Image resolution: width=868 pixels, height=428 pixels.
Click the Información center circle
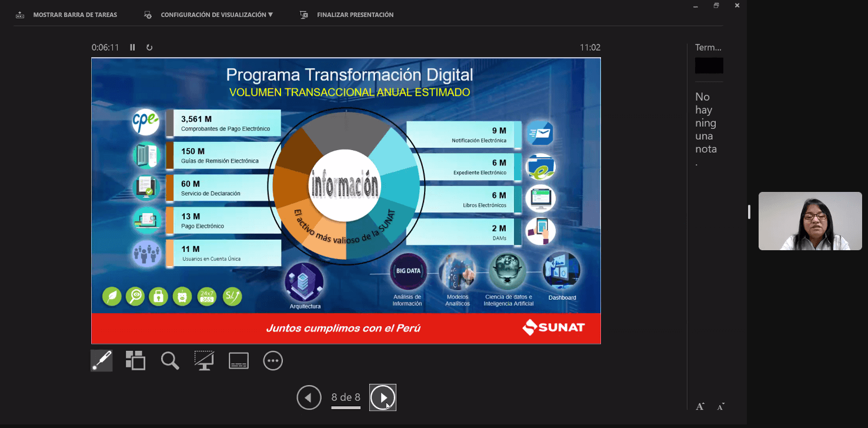click(x=345, y=186)
